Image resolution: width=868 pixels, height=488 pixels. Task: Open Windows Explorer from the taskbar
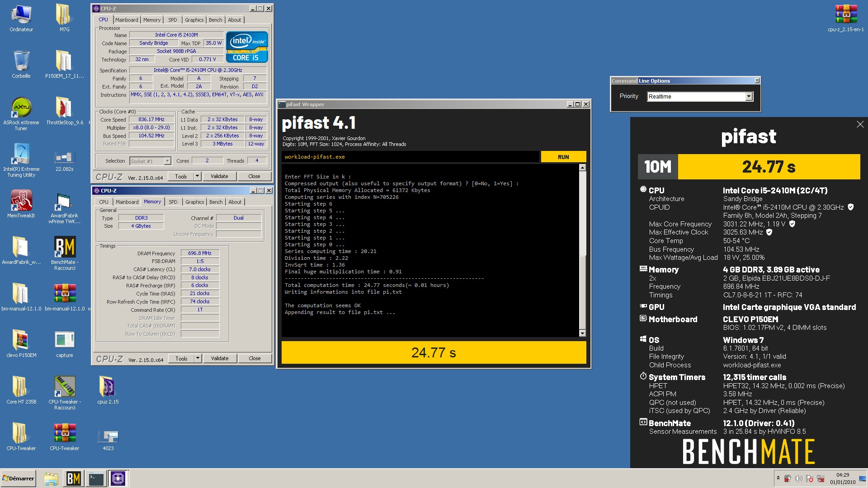point(51,479)
